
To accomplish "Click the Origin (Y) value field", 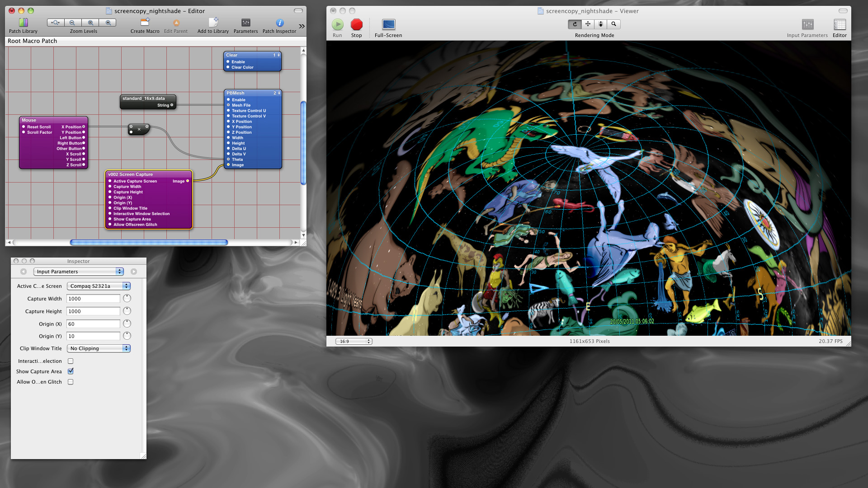I will 93,336.
